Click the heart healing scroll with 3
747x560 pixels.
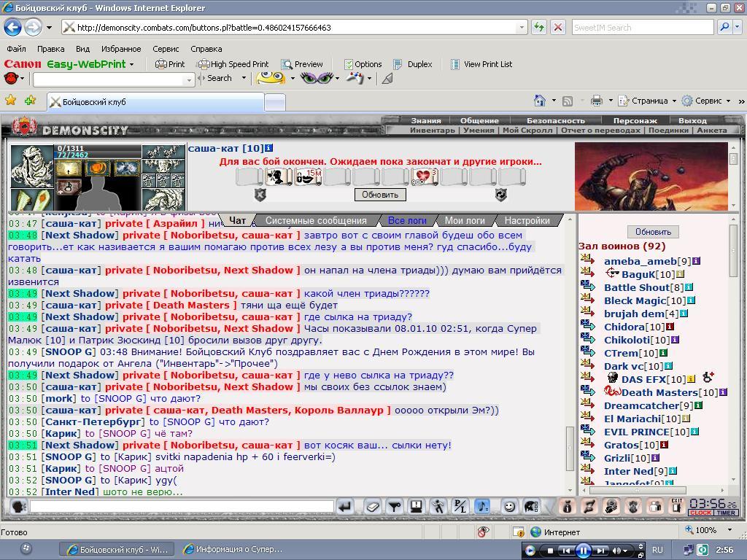425,176
